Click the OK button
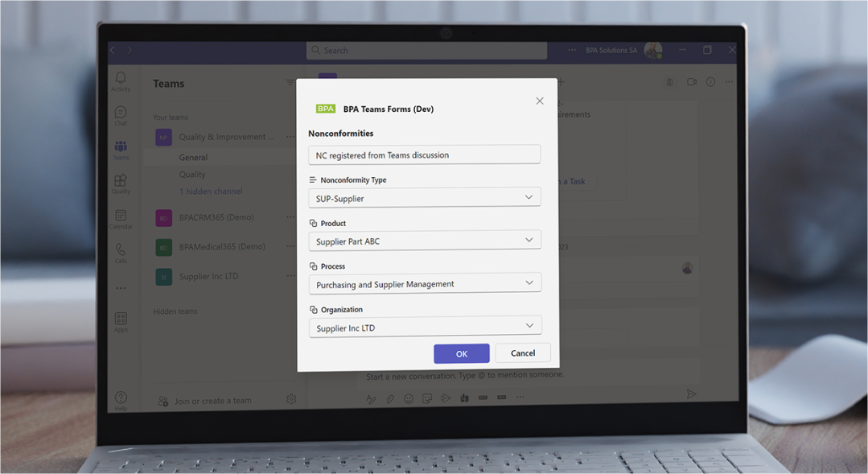The height and width of the screenshot is (474, 868). (x=462, y=354)
